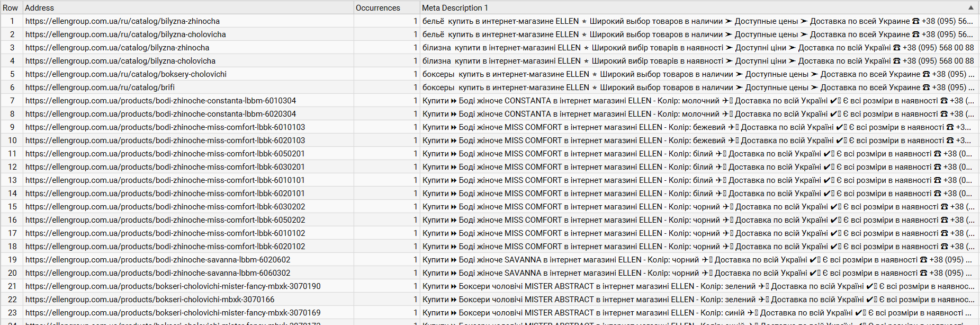
Task: Click Occurrences value in row 2
Action: coord(387,34)
